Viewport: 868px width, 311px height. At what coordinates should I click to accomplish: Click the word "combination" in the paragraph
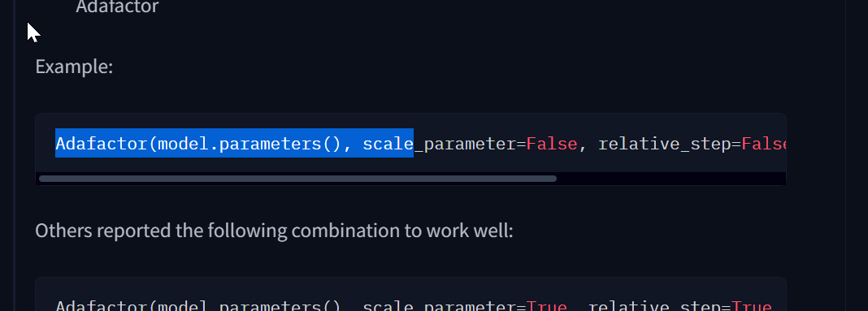(x=346, y=231)
